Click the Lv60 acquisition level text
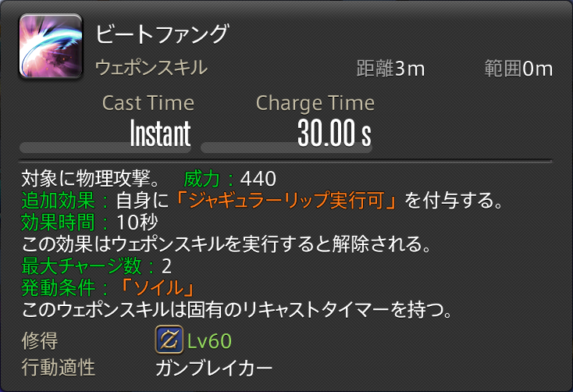The width and height of the screenshot is (573, 392). (209, 340)
